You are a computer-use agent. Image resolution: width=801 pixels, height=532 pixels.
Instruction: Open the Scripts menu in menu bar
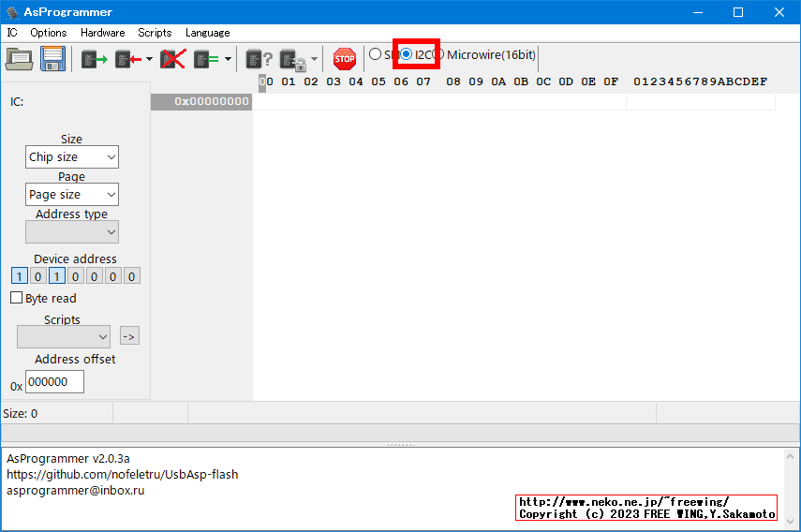tap(155, 33)
